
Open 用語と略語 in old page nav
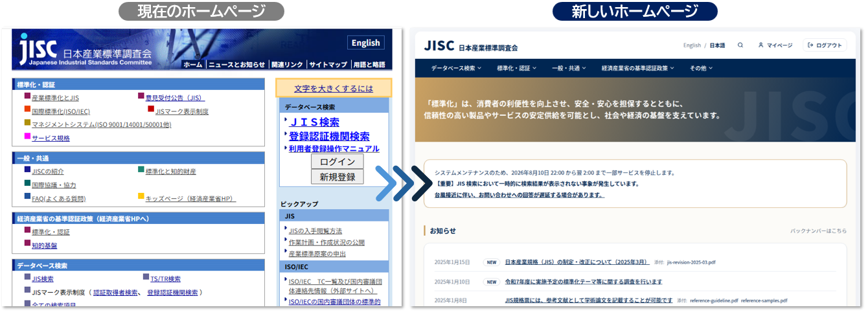click(x=369, y=64)
